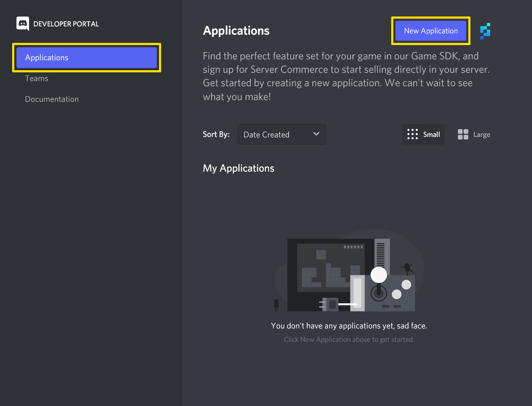Click the Large grid squares icon
The height and width of the screenshot is (406, 532).
(x=463, y=134)
